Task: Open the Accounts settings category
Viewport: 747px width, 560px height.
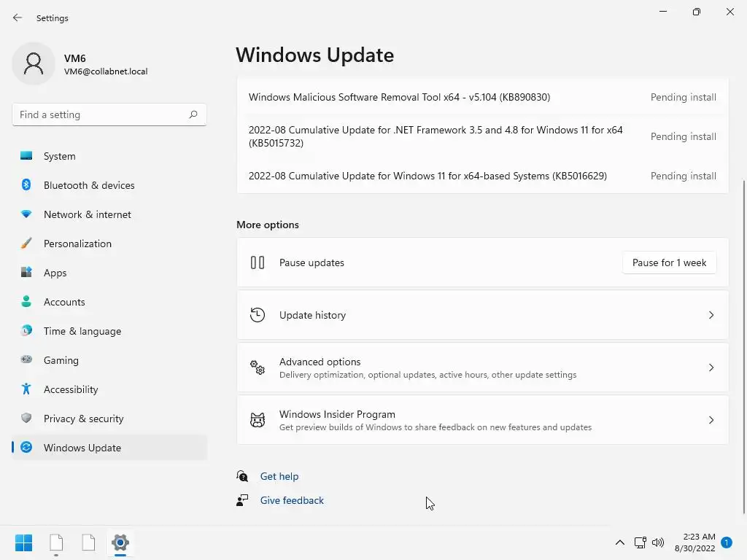Action: click(x=64, y=302)
